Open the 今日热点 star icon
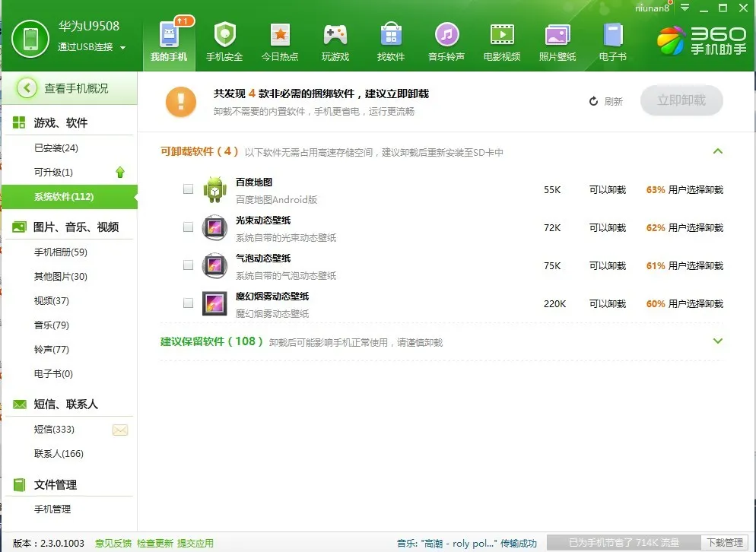The image size is (756, 552). (280, 35)
